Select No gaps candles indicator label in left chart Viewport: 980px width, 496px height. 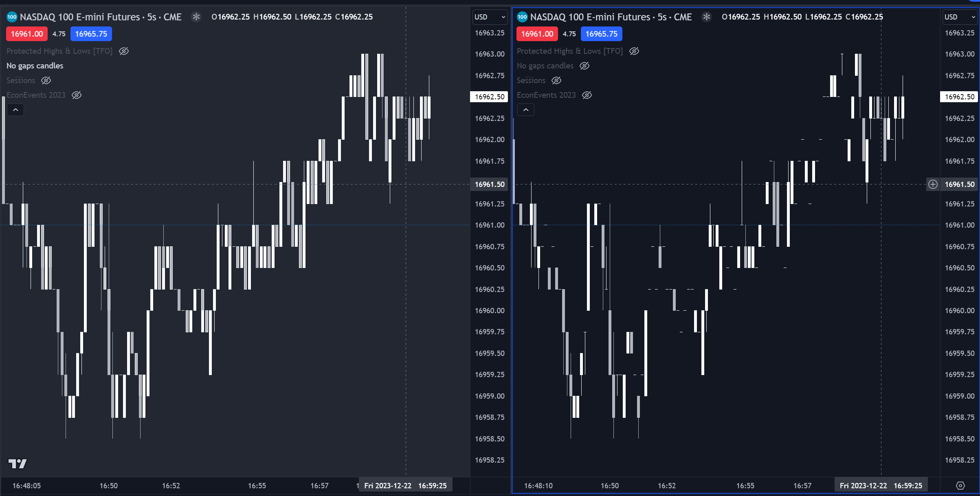click(x=35, y=66)
